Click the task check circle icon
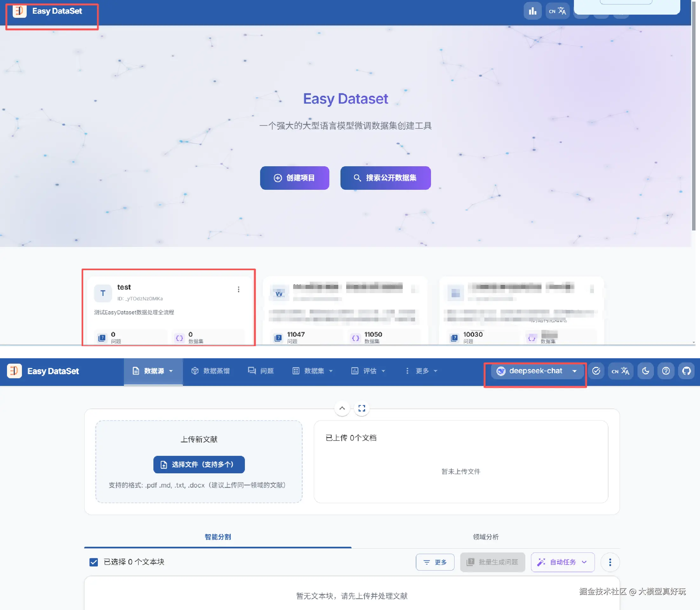 point(596,371)
